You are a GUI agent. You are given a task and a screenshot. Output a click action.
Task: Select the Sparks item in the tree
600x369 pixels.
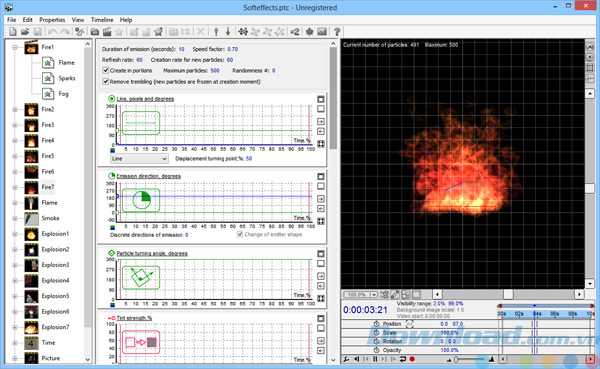[67, 78]
